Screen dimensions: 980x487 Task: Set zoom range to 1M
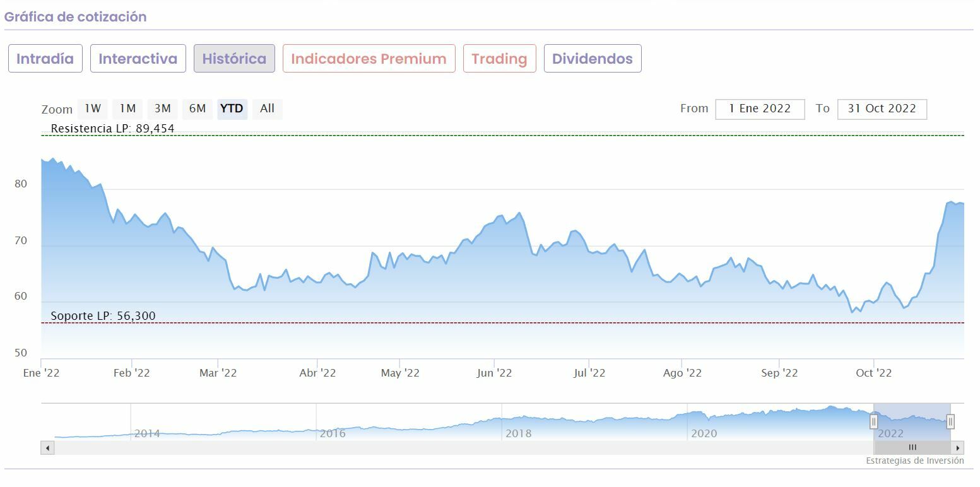(127, 109)
